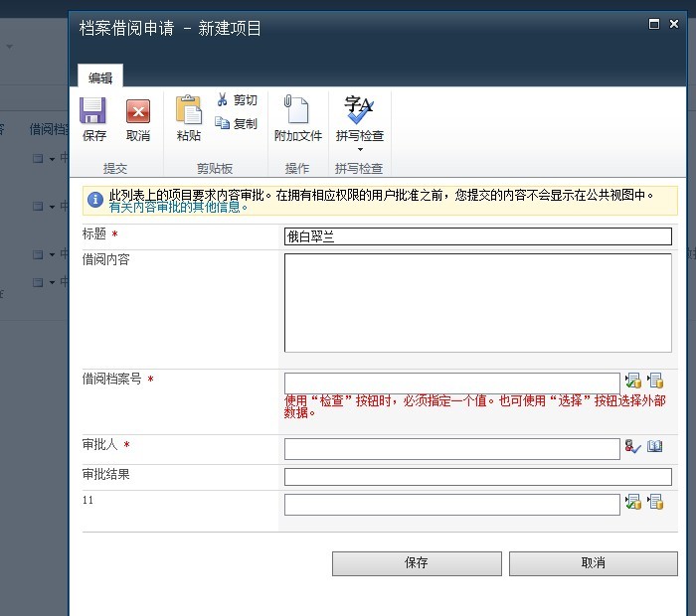Viewport: 696px width, 616px height.
Task: Click the Attach File paperclip icon
Action: click(x=296, y=108)
